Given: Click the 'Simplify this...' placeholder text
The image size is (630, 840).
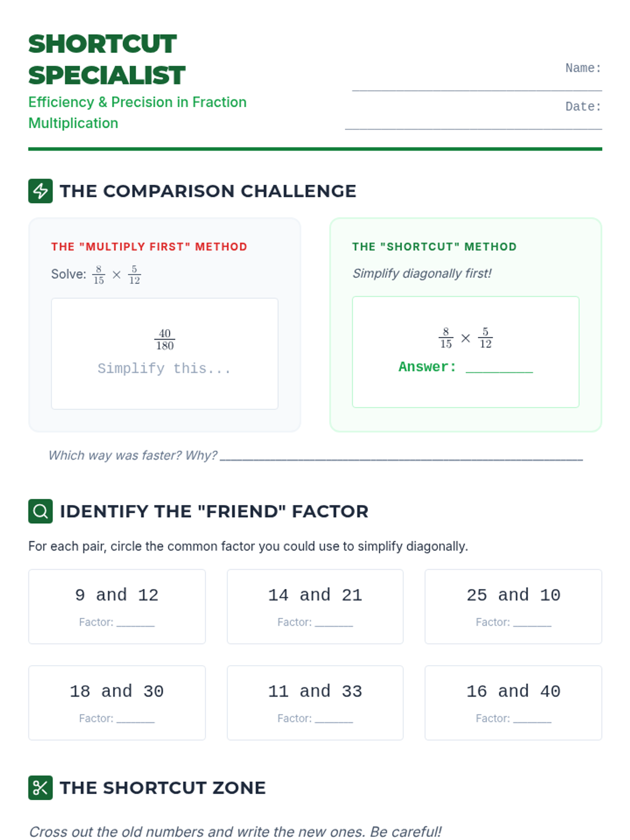Looking at the screenshot, I should coord(164,369).
